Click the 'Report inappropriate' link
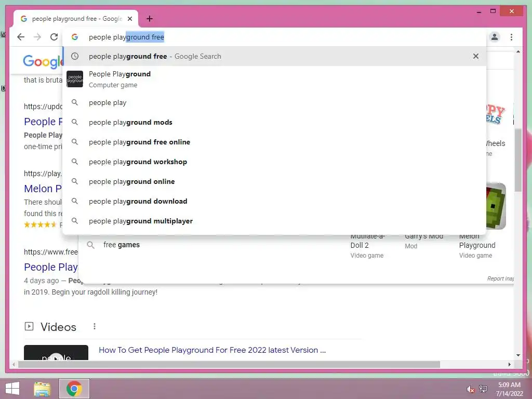The image size is (532, 399). click(x=500, y=278)
